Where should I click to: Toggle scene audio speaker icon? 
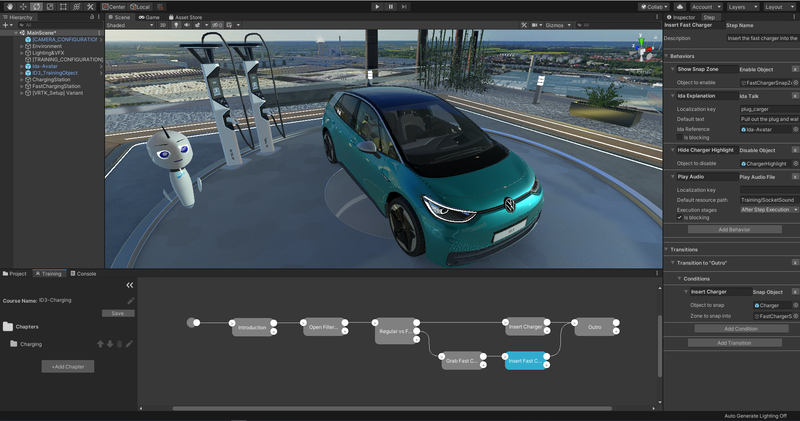pos(186,25)
